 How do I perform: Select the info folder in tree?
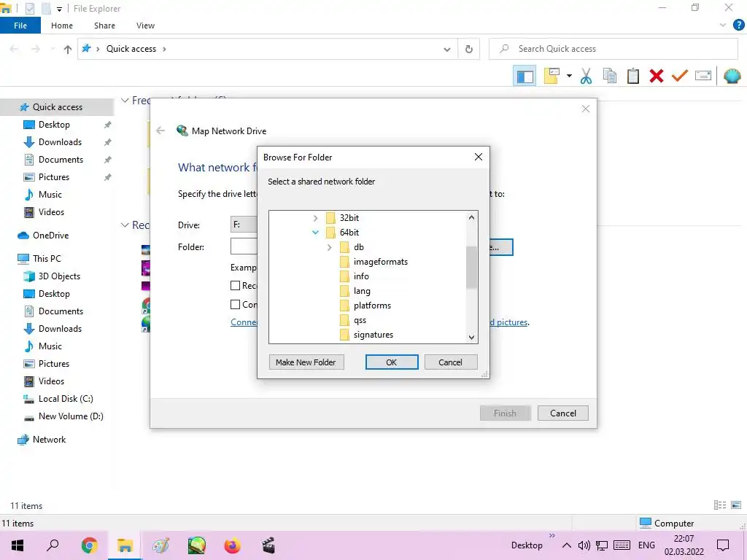tap(355, 276)
